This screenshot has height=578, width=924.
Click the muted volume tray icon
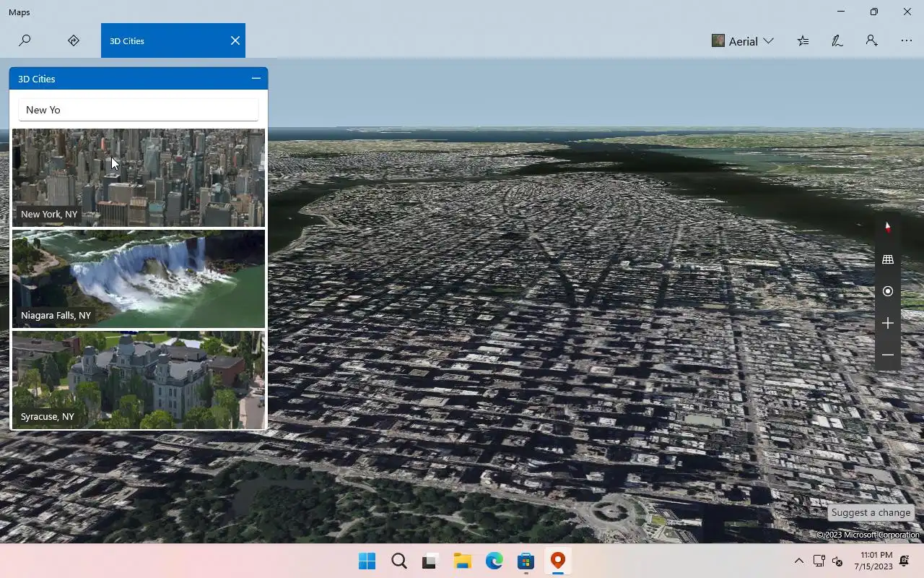tap(837, 561)
